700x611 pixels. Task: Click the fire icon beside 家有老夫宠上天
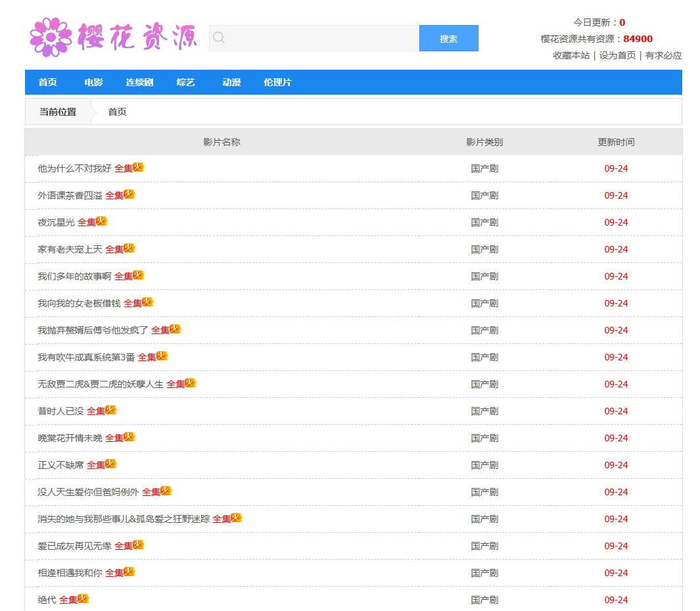[130, 247]
